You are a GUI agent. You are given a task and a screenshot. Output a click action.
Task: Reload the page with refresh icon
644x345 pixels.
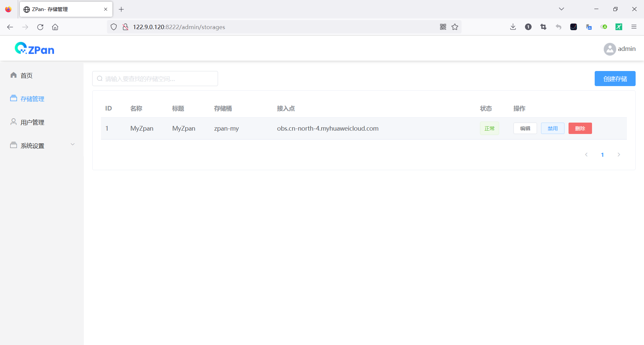(40, 27)
